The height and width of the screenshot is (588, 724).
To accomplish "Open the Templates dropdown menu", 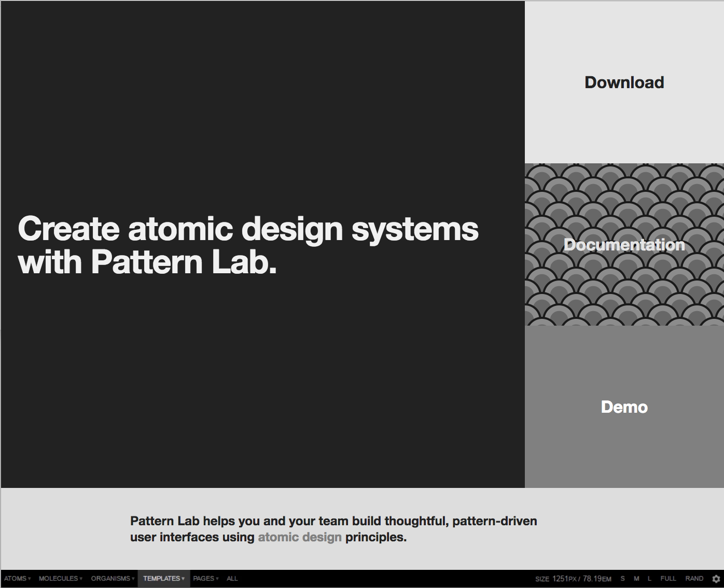I will [164, 579].
